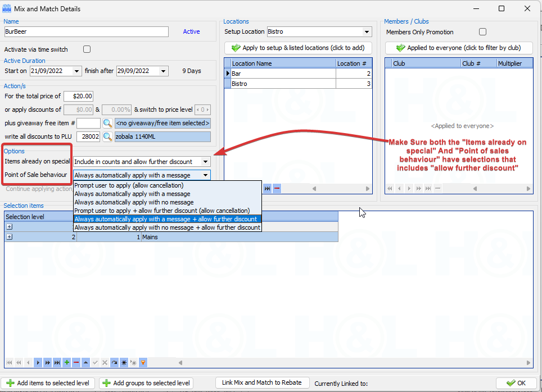Click magnifier to search giveaway free item
Image resolution: width=542 pixels, height=392 pixels.
tap(107, 123)
